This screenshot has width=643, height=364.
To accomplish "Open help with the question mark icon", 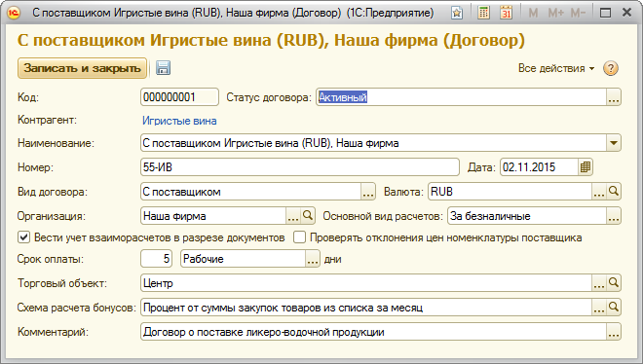I will [x=611, y=68].
